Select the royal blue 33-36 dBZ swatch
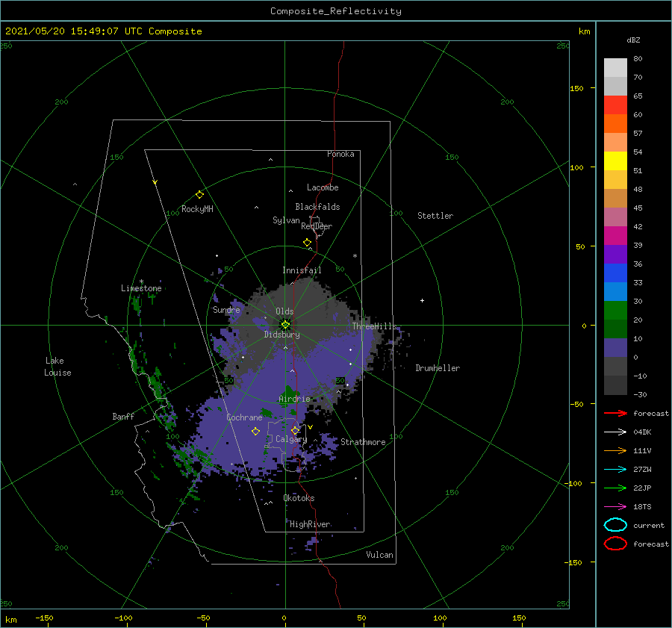The width and height of the screenshot is (672, 628). (615, 273)
